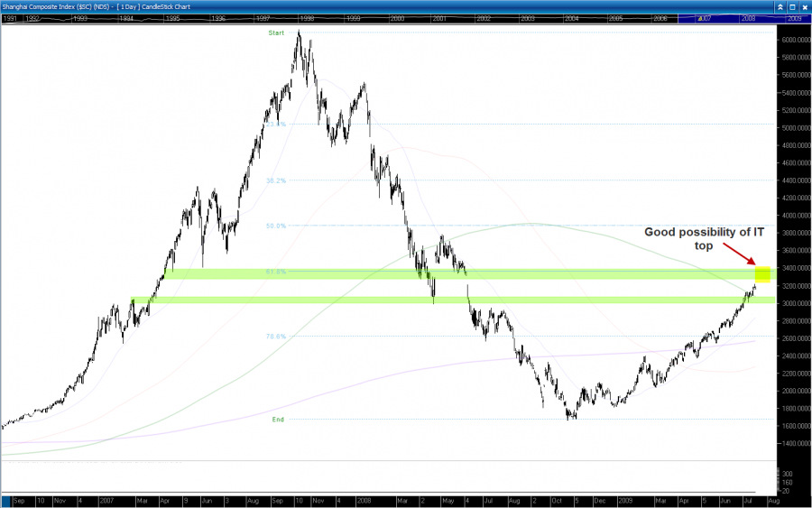The height and width of the screenshot is (508, 812).
Task: Select the 50.0% retracement label
Action: click(x=276, y=226)
